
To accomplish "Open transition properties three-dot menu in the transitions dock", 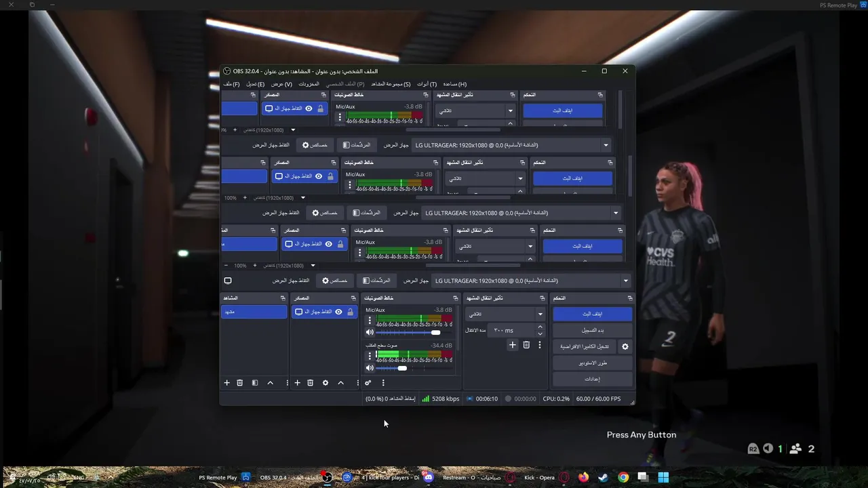I will click(540, 345).
